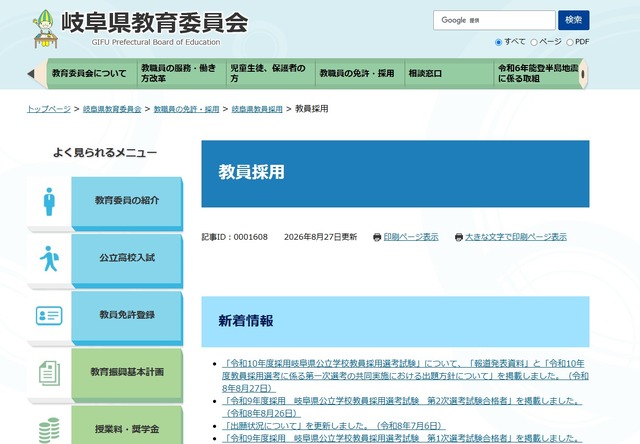Image resolution: width=640 pixels, height=444 pixels.
Task: Open the 教職員の服務・働き方改革 menu
Action: pyautogui.click(x=182, y=73)
